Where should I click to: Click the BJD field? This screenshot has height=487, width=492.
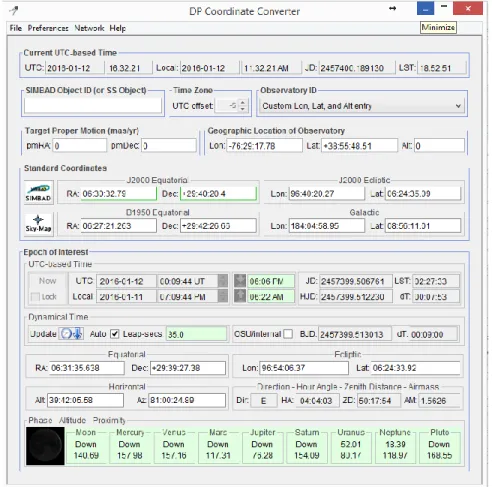tap(355, 334)
